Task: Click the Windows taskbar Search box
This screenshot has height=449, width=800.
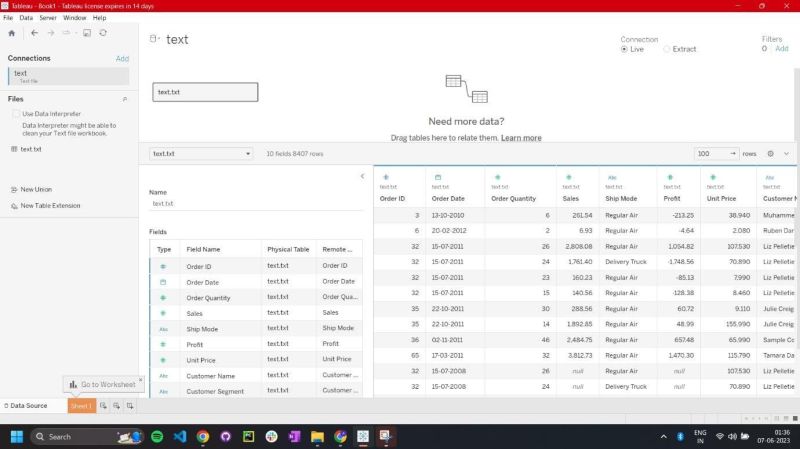Action: click(x=87, y=437)
